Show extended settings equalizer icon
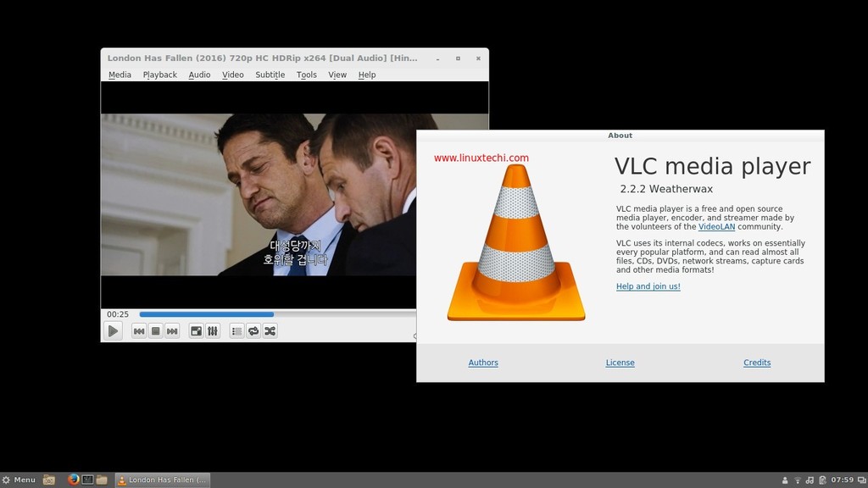Image resolution: width=868 pixels, height=488 pixels. 213,331
